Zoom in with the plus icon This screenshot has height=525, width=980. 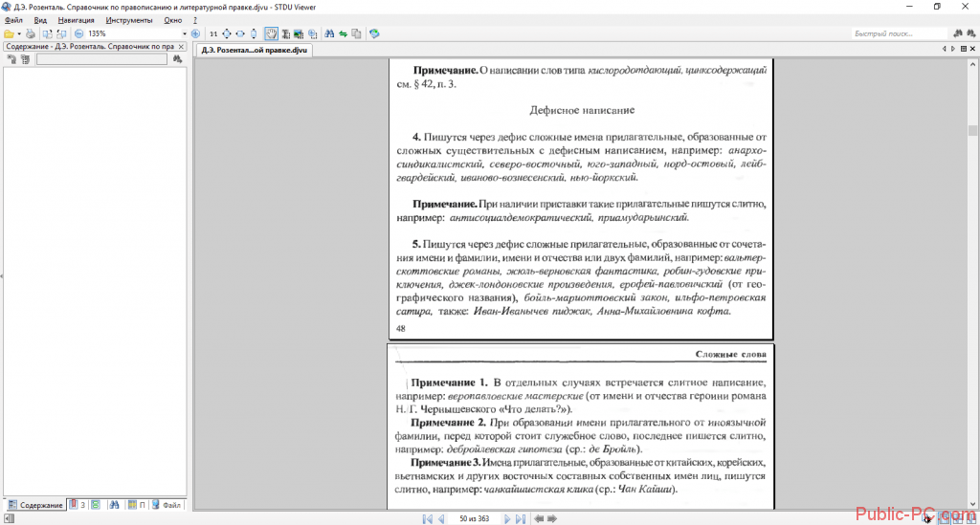[195, 33]
